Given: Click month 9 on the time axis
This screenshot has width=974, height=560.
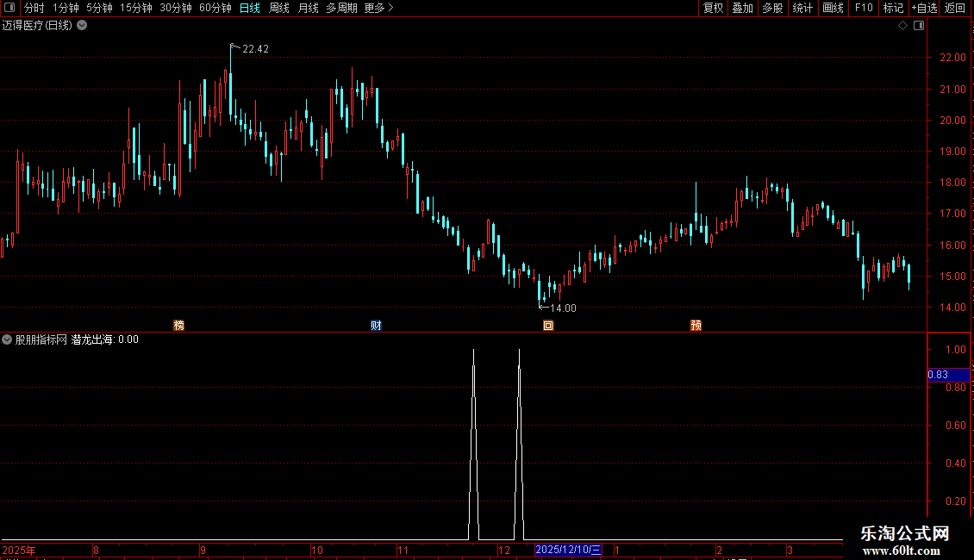Looking at the screenshot, I should click(203, 550).
